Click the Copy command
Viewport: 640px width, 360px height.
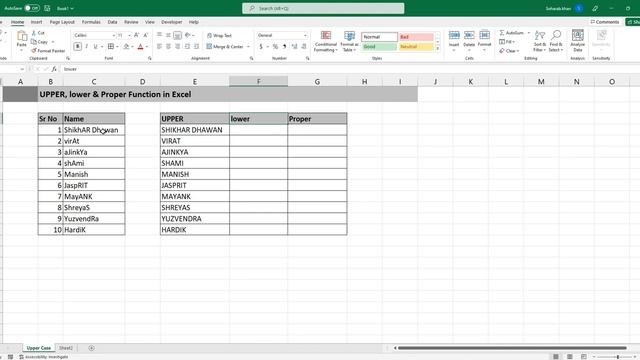40,42
